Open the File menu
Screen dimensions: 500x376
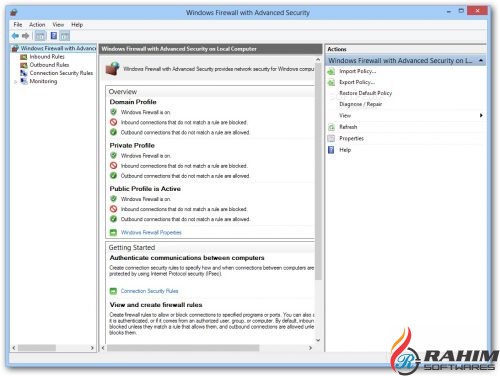click(18, 25)
